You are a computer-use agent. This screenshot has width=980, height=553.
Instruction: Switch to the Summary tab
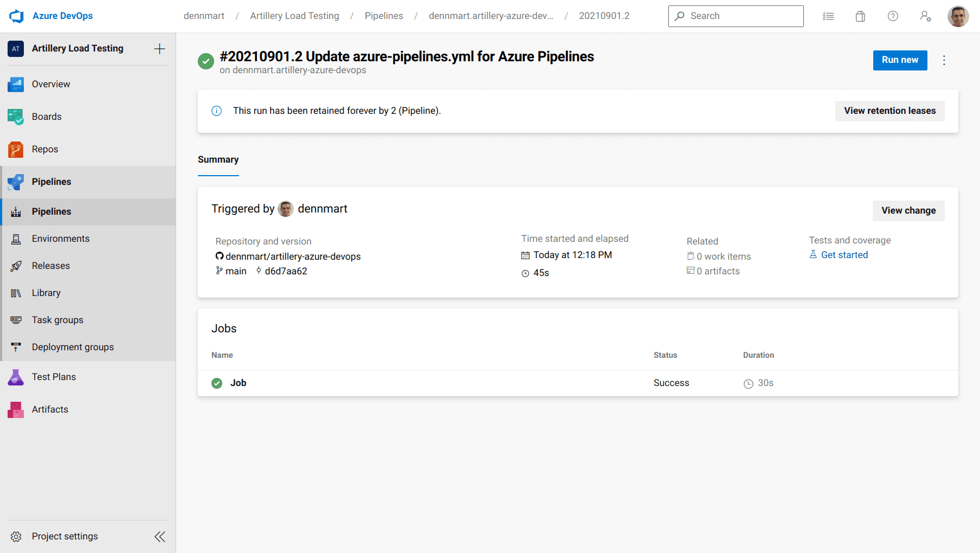(x=218, y=159)
